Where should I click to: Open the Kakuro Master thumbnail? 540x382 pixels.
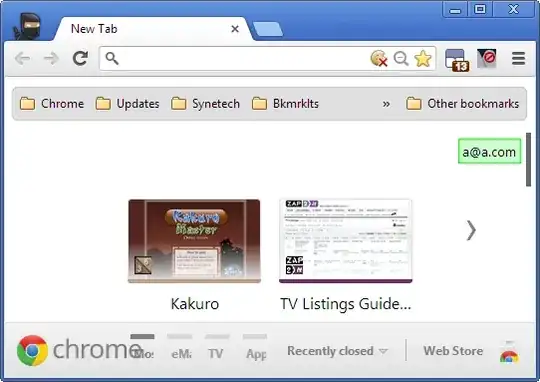(194, 241)
